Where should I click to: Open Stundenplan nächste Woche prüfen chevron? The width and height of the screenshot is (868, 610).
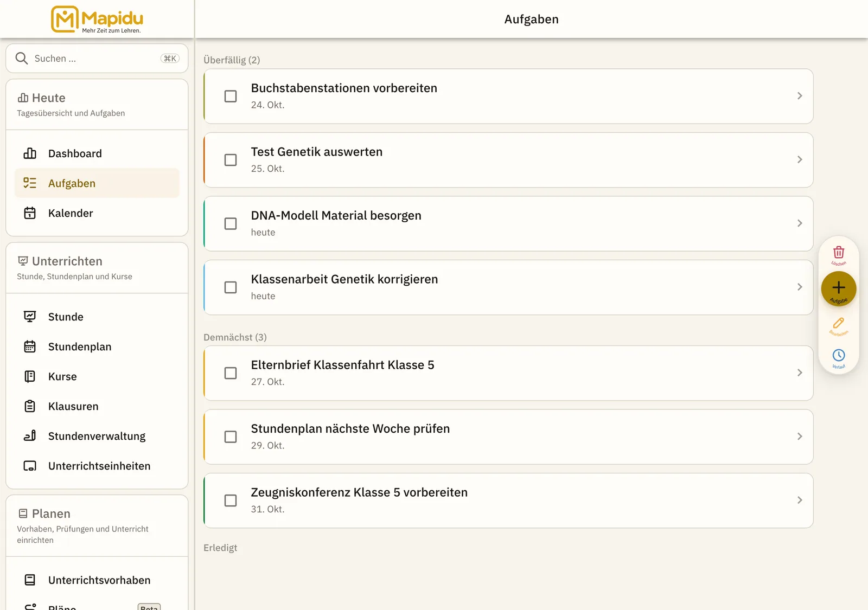coord(800,436)
